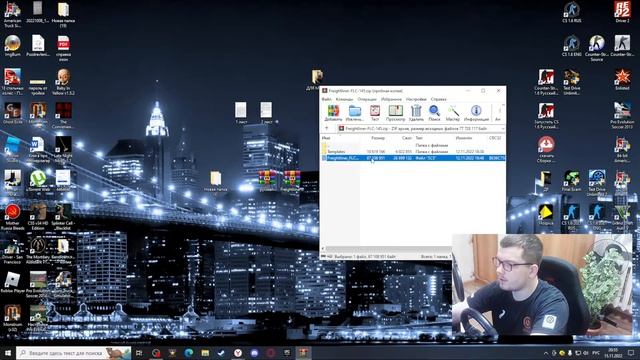Sort by the Изменён column header

pyautogui.click(x=464, y=138)
